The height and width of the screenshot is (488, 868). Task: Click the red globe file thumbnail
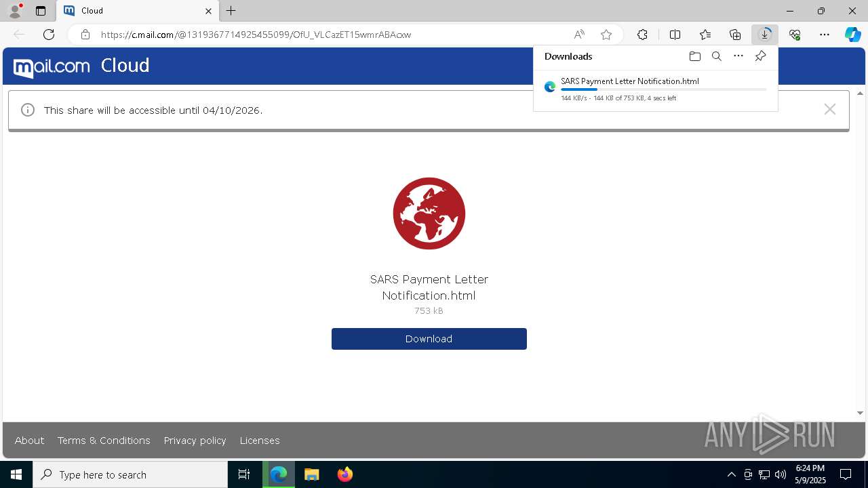[x=429, y=213]
